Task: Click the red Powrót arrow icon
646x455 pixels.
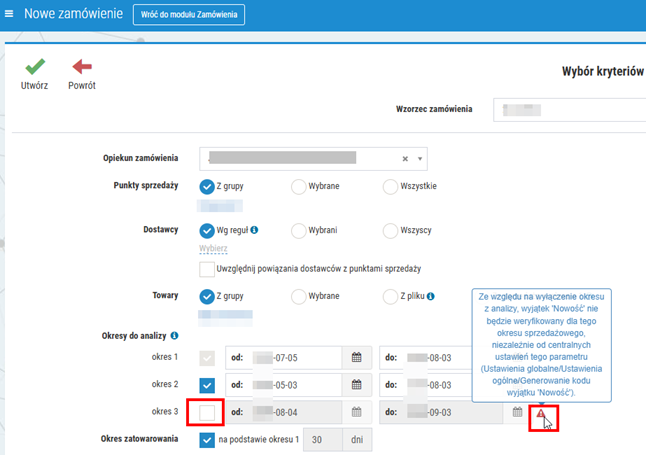Action: (81, 67)
